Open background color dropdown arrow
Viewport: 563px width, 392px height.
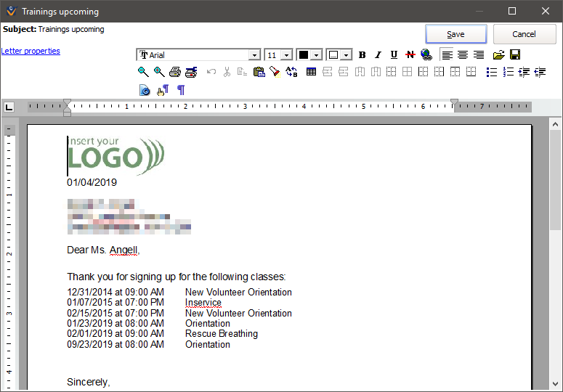346,55
